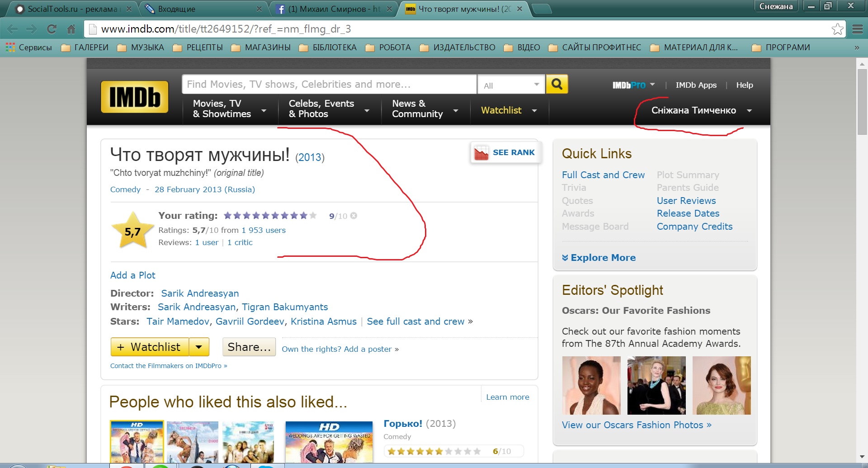
Task: Open Chrome menu hamburger icon
Action: point(858,29)
